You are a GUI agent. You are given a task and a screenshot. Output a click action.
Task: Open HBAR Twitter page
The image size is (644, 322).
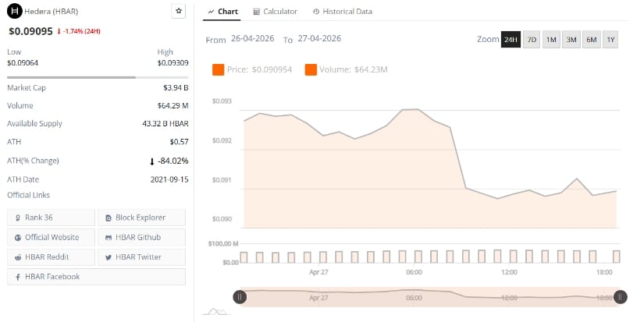(142, 257)
